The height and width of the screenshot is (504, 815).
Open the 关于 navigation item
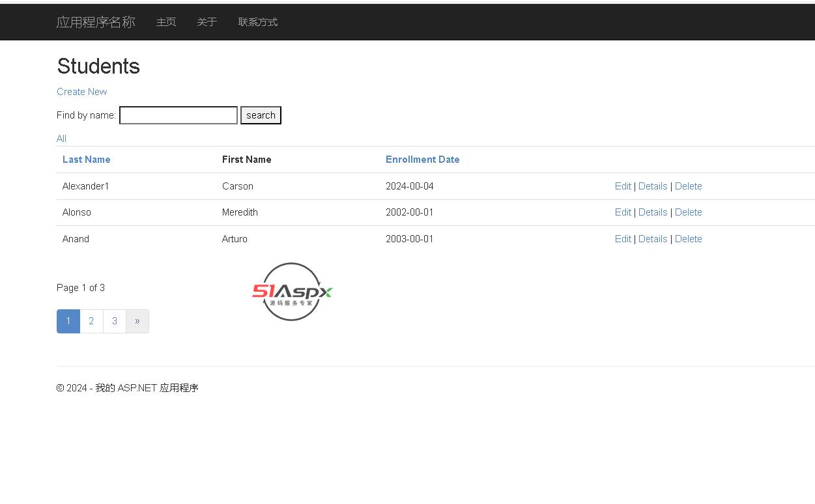pyautogui.click(x=207, y=22)
